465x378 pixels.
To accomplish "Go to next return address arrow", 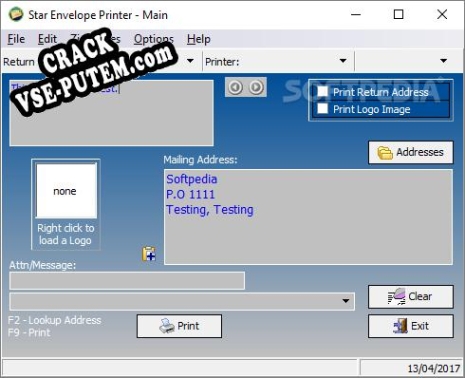I will point(256,87).
